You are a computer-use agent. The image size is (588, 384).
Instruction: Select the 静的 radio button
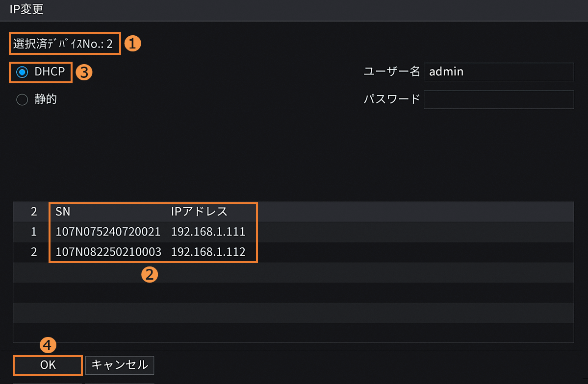[x=23, y=100]
